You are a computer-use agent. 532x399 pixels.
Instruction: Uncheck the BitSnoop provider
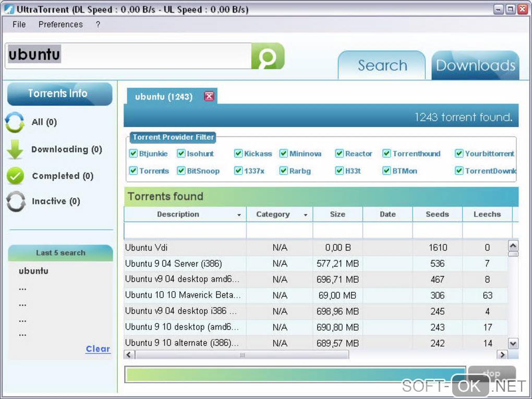pyautogui.click(x=181, y=171)
